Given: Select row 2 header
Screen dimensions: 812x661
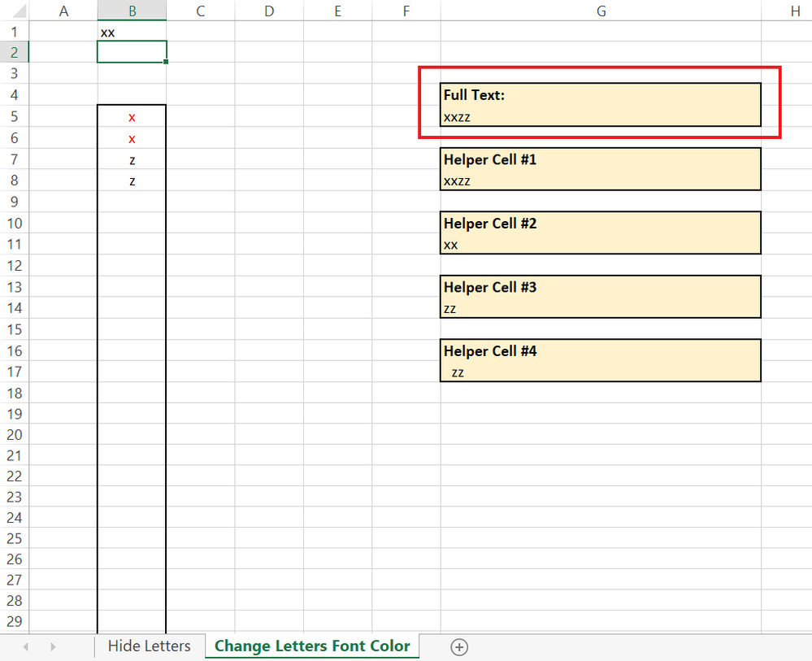Looking at the screenshot, I should pos(14,52).
